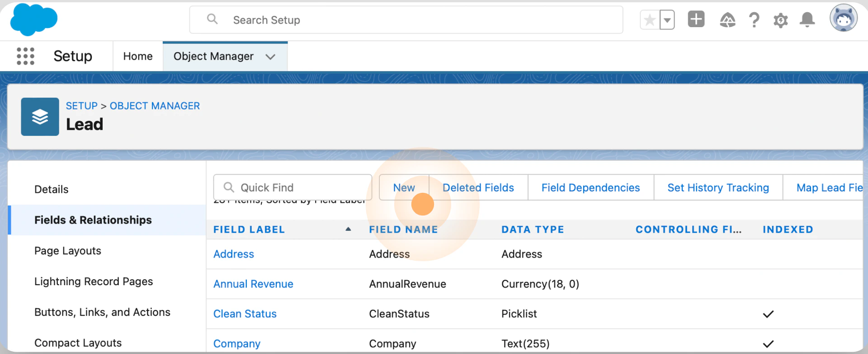Open Deleted Fields
The height and width of the screenshot is (354, 868).
[478, 187]
